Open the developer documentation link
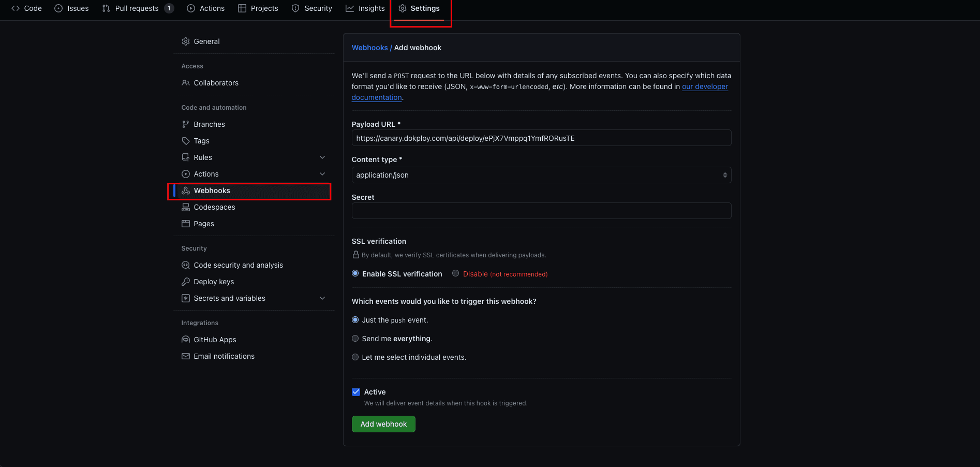 (x=705, y=86)
